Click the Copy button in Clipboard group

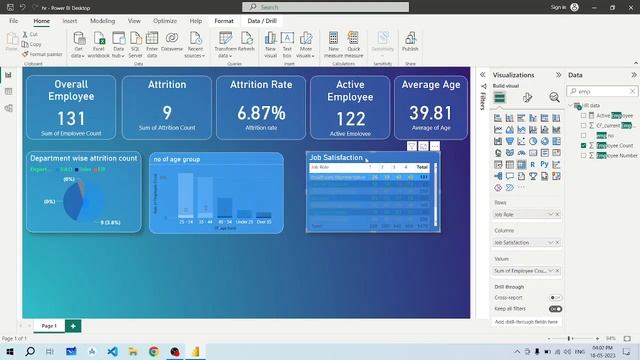coord(32,44)
